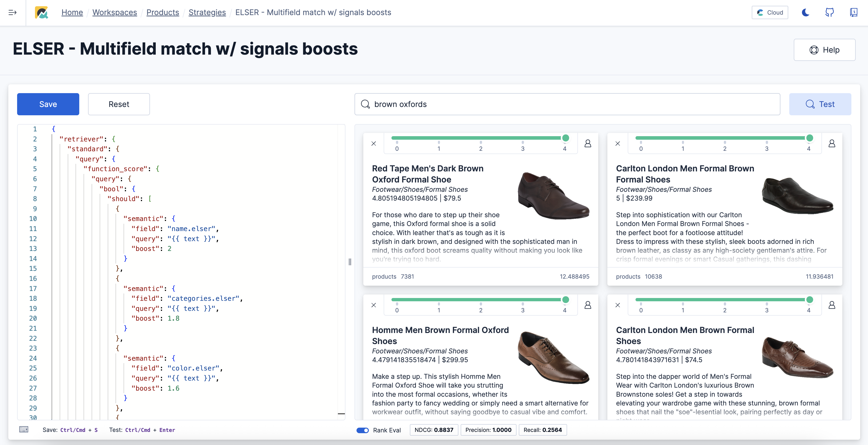Click the Save button
Image resolution: width=868 pixels, height=445 pixels.
[48, 104]
